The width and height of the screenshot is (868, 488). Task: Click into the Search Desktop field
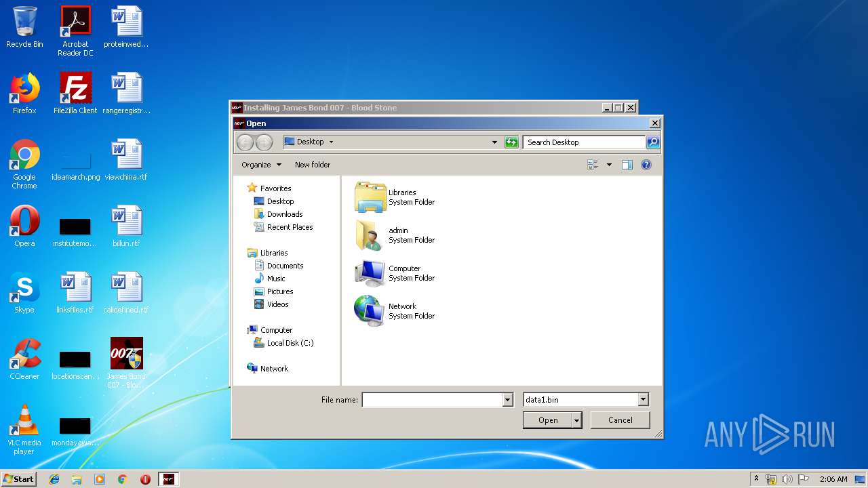(584, 142)
